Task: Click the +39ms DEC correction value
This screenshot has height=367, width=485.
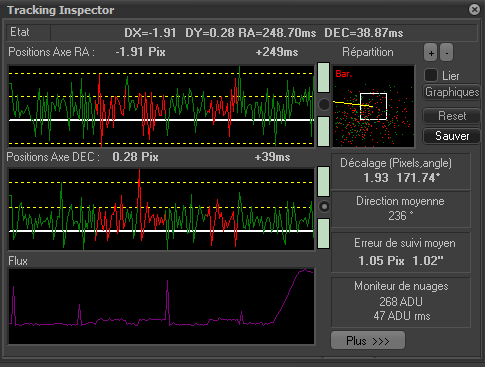Action: click(272, 157)
